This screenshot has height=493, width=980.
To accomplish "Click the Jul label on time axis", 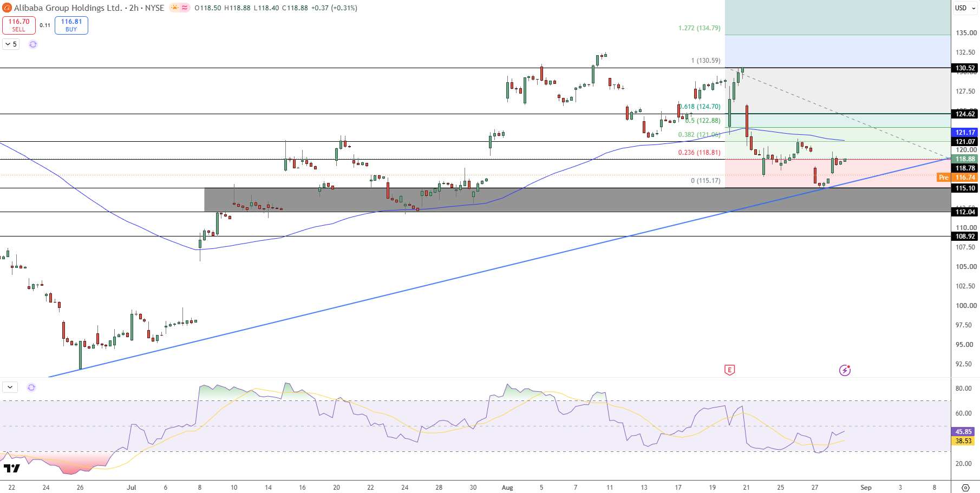I will pyautogui.click(x=132, y=488).
